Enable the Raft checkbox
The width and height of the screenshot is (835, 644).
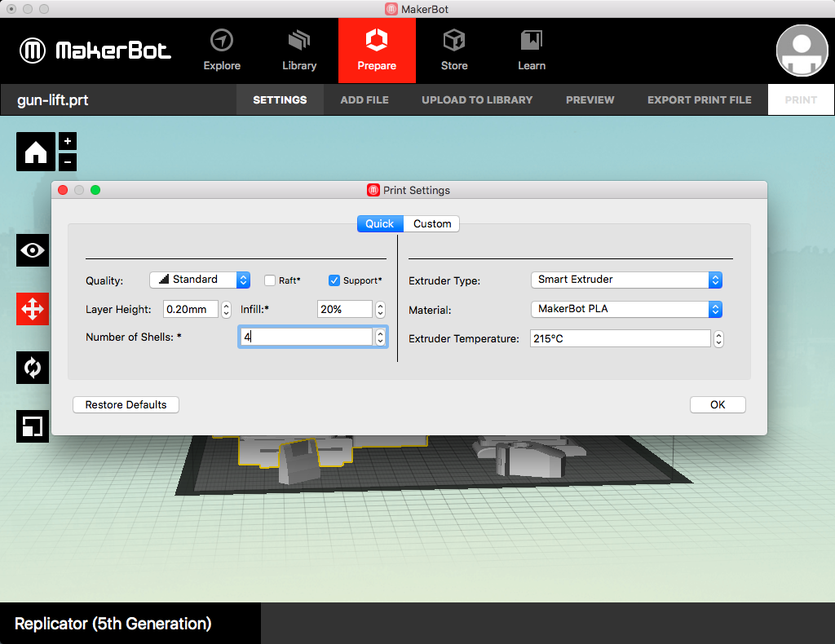270,280
